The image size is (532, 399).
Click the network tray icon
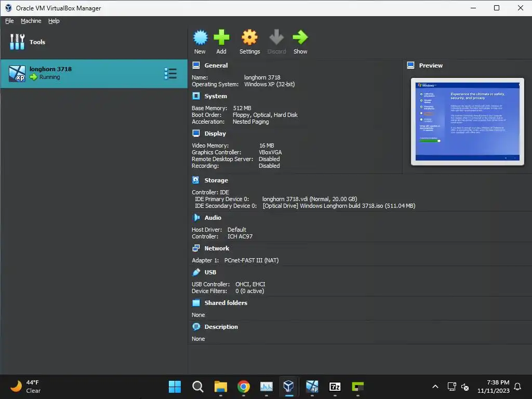click(451, 387)
